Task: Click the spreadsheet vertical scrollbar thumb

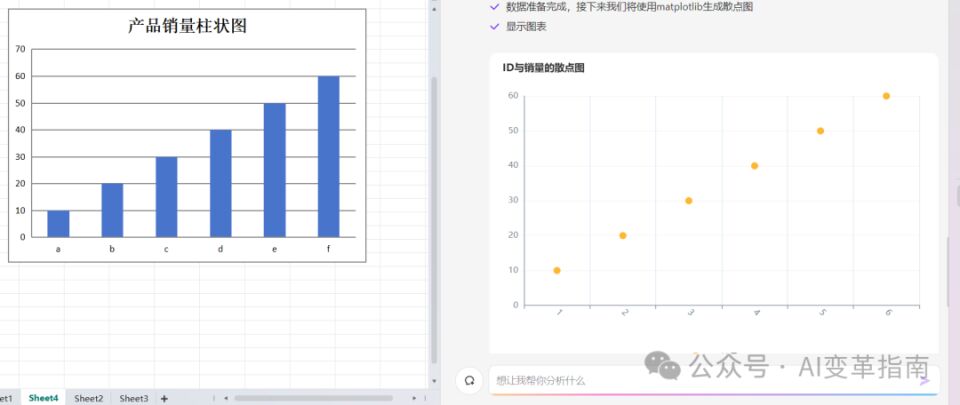Action: [x=433, y=220]
